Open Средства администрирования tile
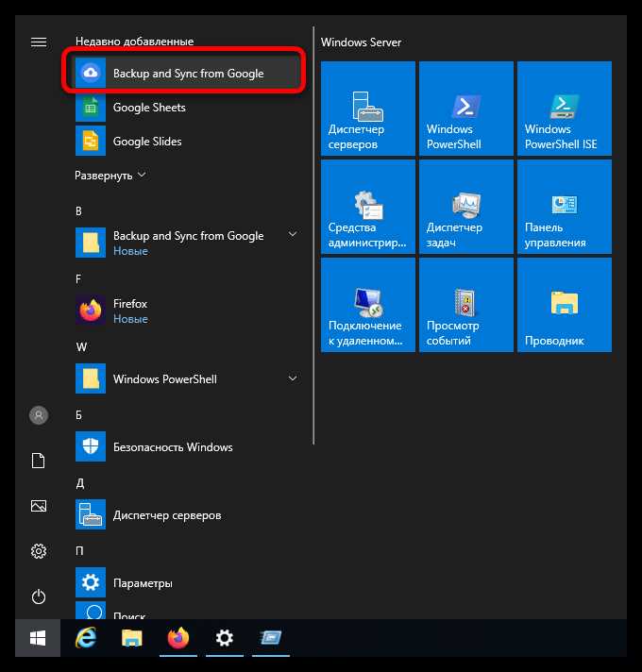 point(368,207)
